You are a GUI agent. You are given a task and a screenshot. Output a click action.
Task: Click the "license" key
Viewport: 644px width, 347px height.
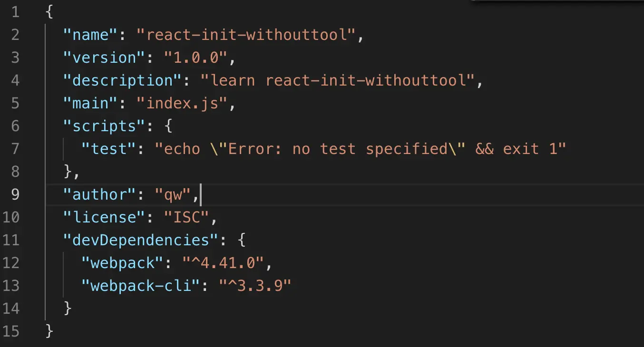105,217
